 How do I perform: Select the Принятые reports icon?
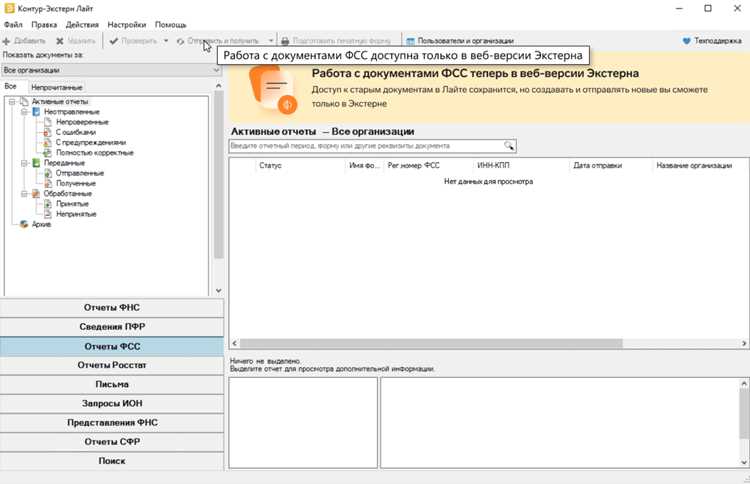coord(47,204)
